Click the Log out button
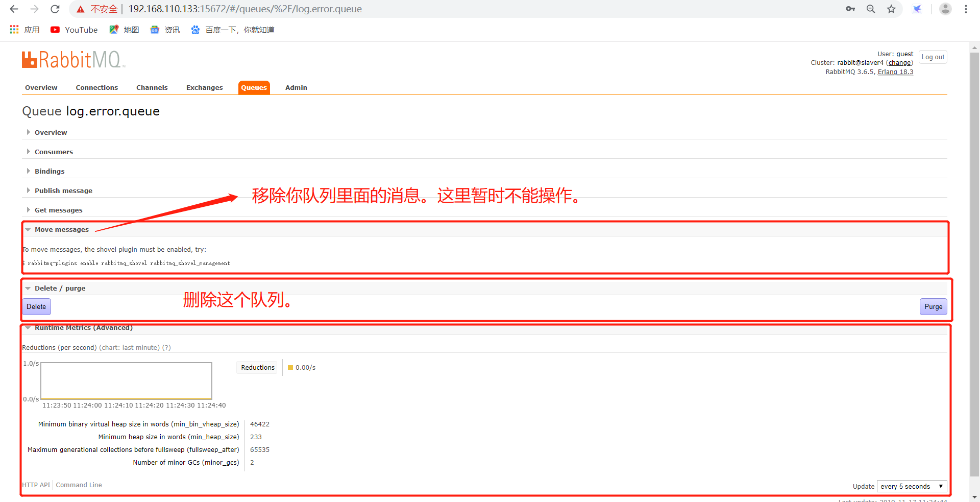 [x=933, y=57]
